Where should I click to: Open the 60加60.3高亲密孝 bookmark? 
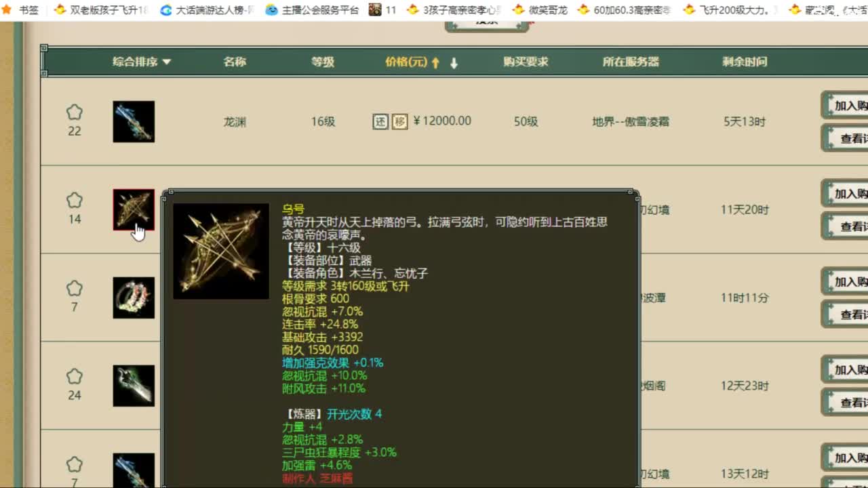(x=625, y=10)
